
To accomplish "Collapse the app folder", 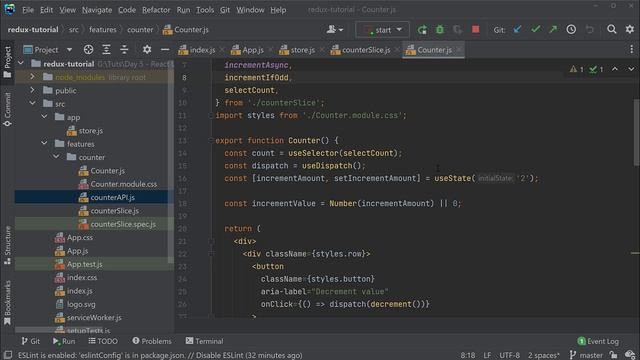I will (x=44, y=117).
